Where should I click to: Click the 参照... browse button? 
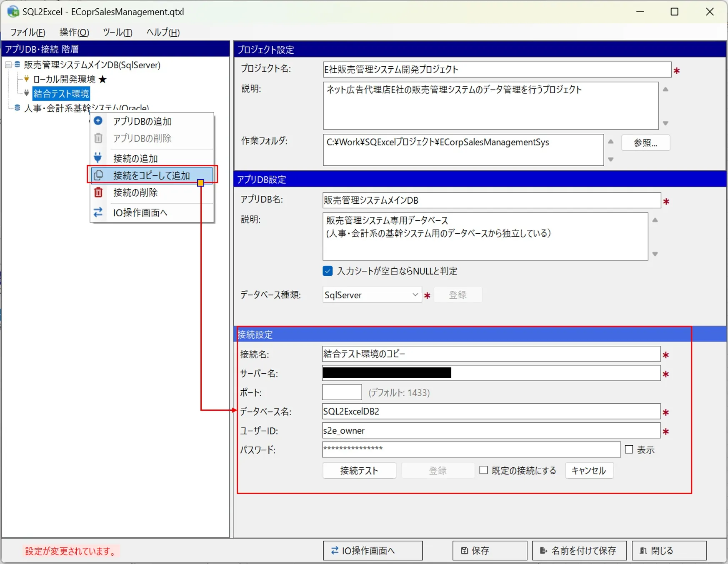(x=645, y=143)
